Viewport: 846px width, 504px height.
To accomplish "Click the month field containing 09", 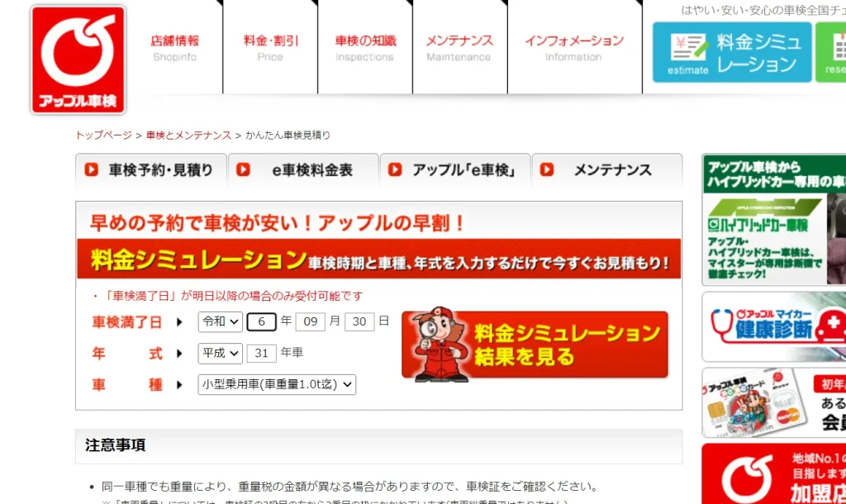I will 311,321.
